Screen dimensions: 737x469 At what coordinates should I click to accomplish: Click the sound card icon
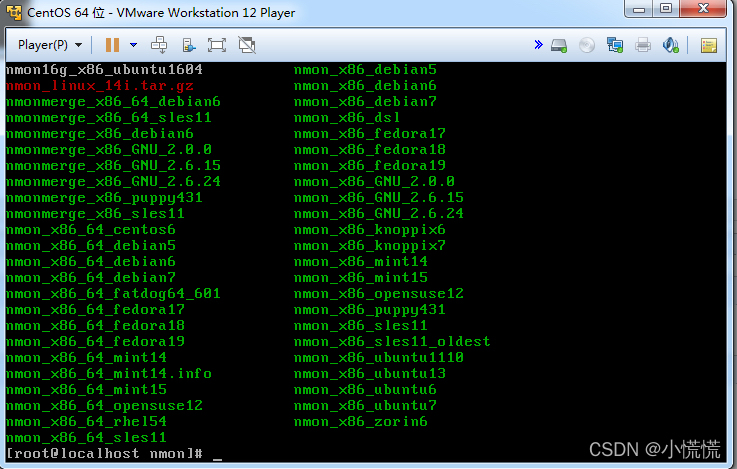[670, 45]
